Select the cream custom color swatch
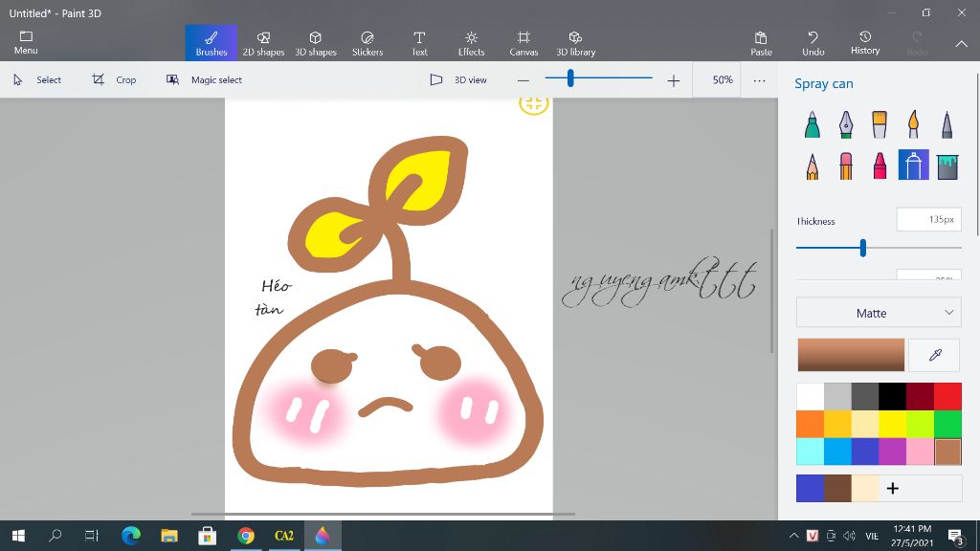 click(x=865, y=488)
